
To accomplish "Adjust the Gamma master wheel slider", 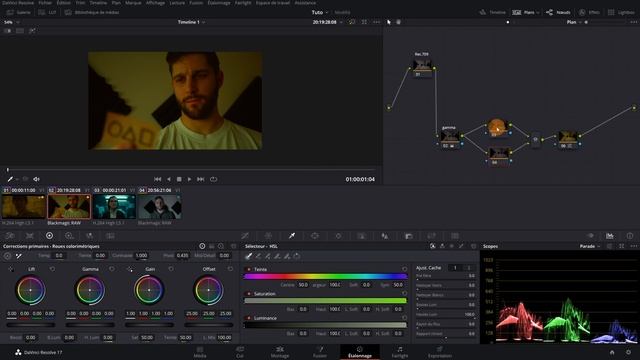I will coord(90,325).
